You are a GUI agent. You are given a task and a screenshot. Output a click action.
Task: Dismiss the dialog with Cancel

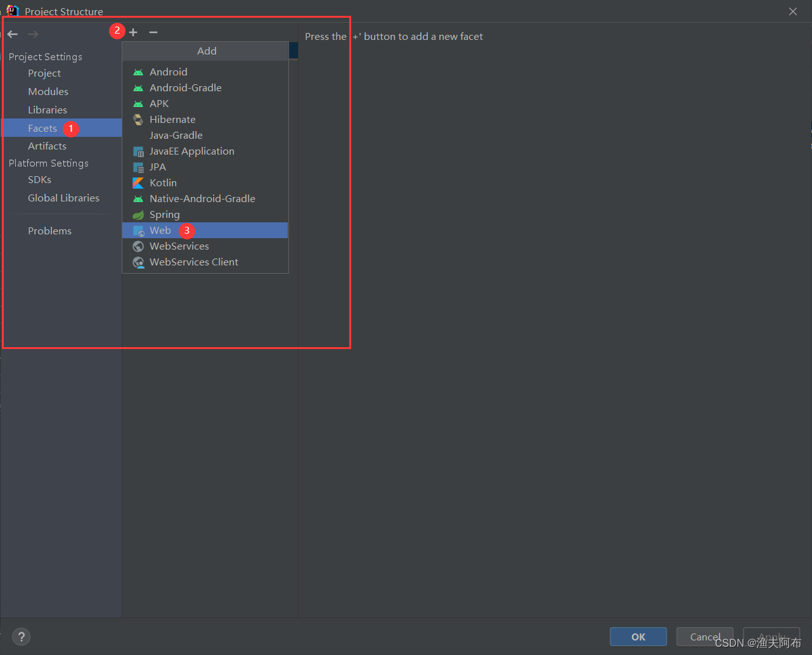tap(704, 637)
